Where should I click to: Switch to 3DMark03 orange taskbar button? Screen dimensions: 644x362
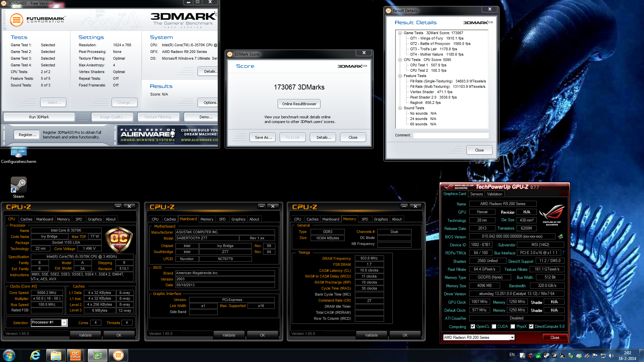pyautogui.click(x=118, y=355)
